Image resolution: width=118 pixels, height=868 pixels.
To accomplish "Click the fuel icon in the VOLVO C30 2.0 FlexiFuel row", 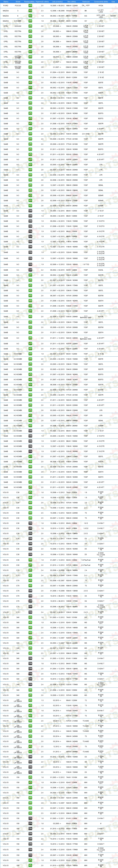I will [x=30, y=565].
